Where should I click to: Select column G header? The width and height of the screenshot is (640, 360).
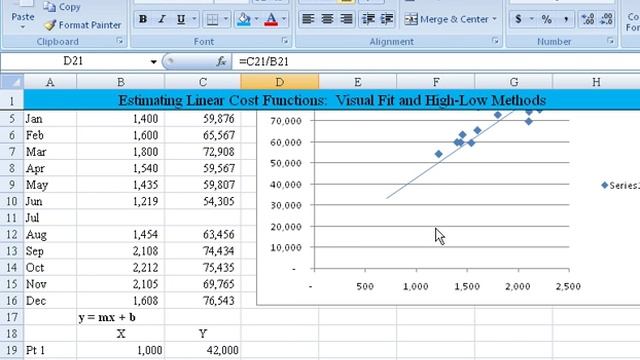coord(514,82)
